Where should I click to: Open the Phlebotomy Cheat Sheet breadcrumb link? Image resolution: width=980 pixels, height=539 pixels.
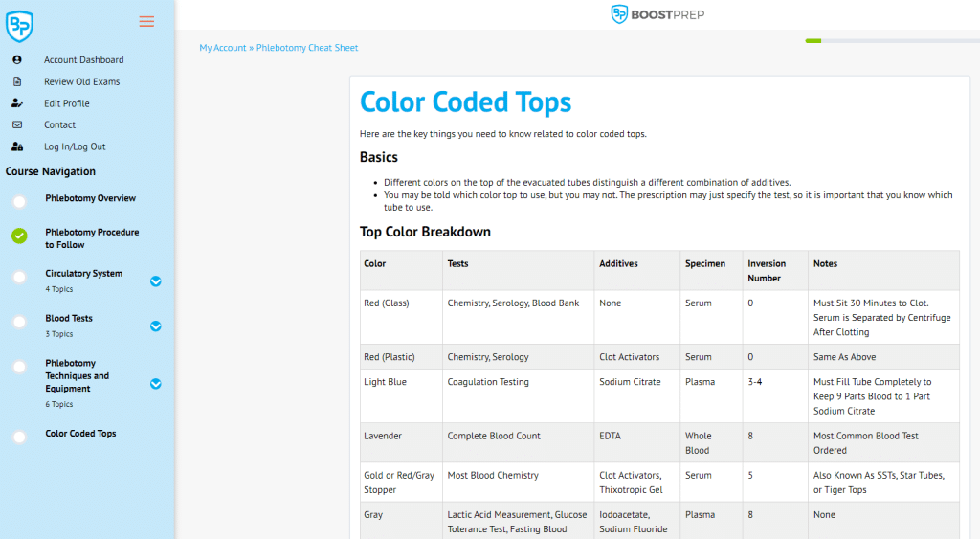click(307, 48)
